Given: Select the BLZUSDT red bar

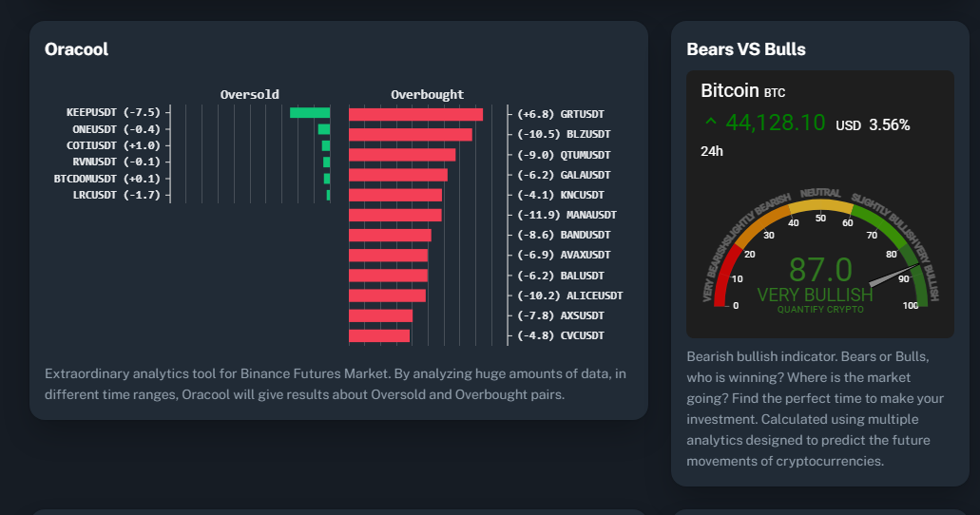Looking at the screenshot, I should click(410, 134).
